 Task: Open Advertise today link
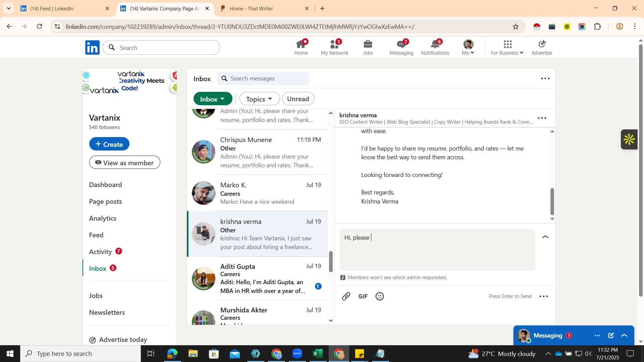click(118, 340)
